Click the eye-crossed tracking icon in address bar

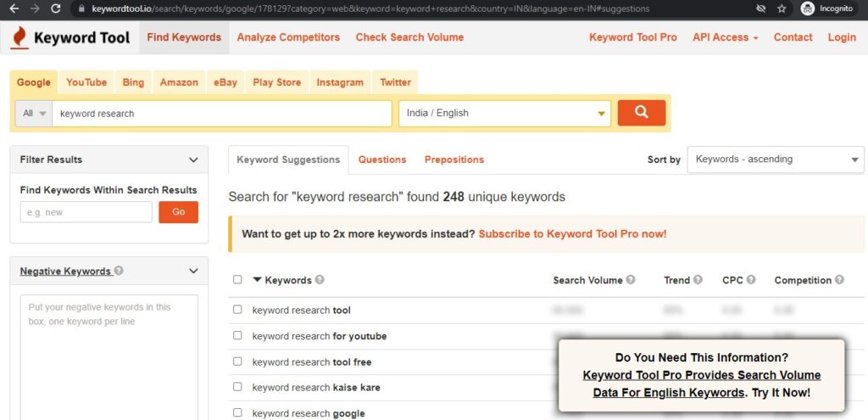tap(760, 8)
